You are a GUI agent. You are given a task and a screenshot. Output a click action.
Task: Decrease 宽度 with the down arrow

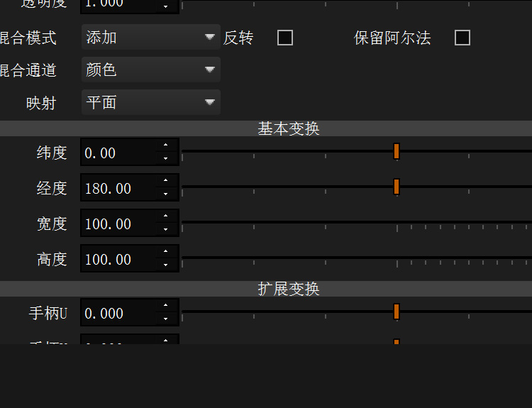(166, 229)
